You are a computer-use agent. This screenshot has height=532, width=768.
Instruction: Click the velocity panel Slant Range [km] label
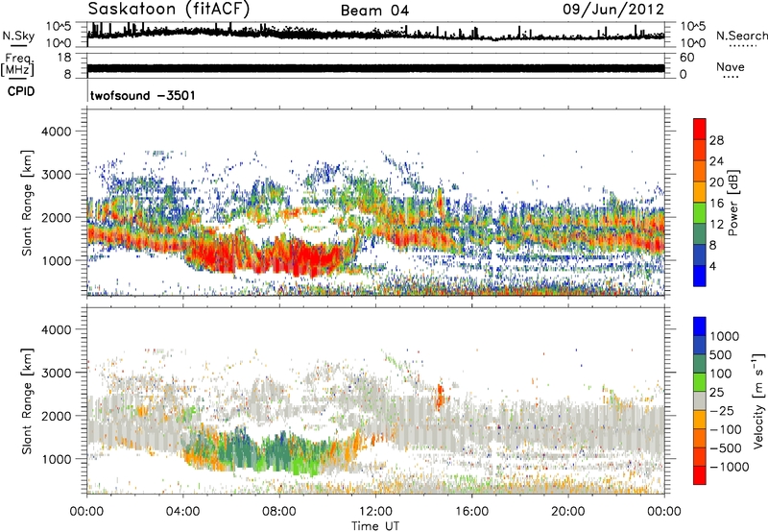[27, 401]
